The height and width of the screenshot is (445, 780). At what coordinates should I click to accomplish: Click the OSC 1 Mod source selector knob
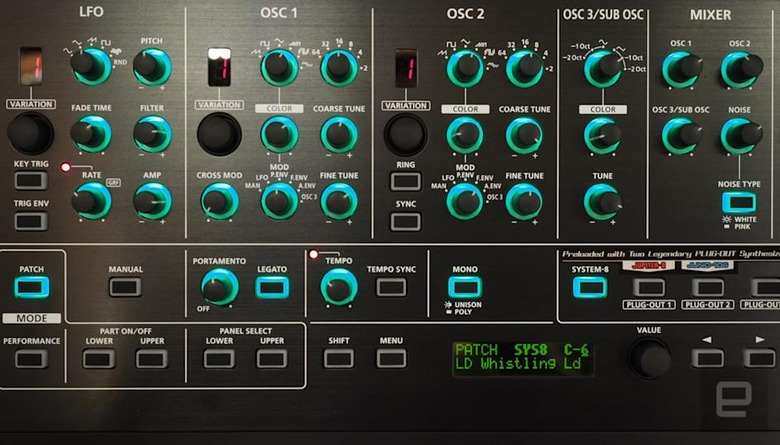(x=279, y=200)
